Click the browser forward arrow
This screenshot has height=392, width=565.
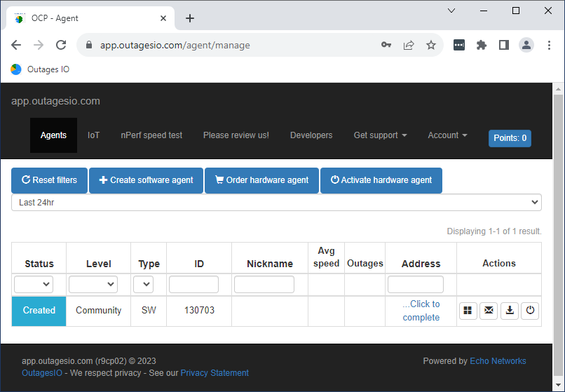[x=39, y=45]
